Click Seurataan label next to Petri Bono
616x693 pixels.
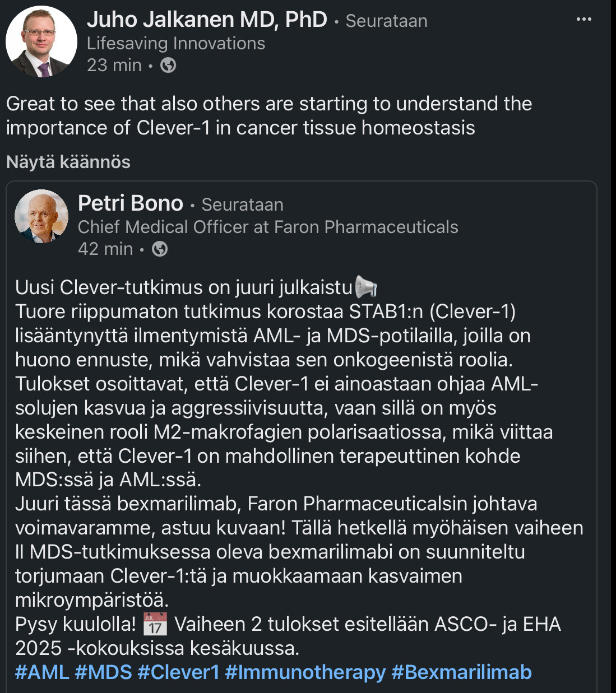click(x=242, y=205)
